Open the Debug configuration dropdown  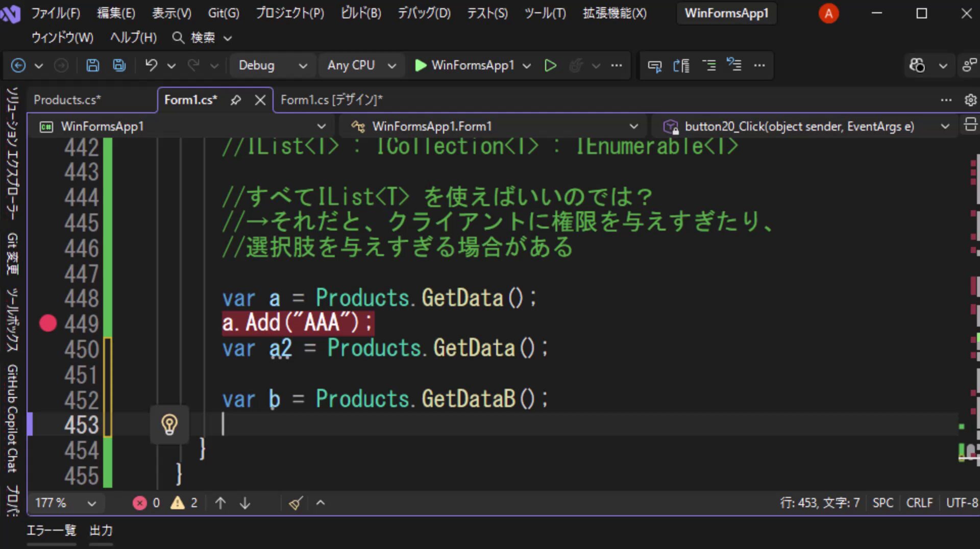(x=273, y=65)
